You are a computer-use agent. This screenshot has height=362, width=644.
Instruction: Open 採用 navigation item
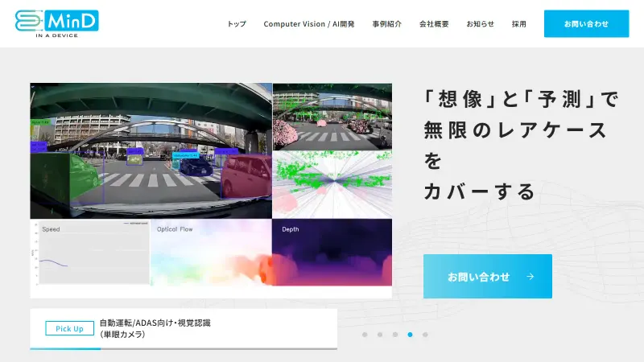518,24
